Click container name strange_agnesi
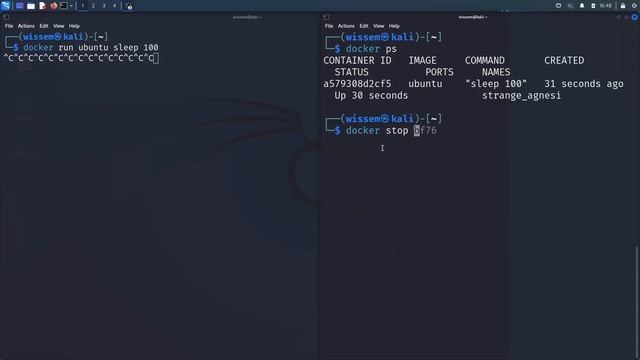The width and height of the screenshot is (640, 360). pyautogui.click(x=521, y=96)
